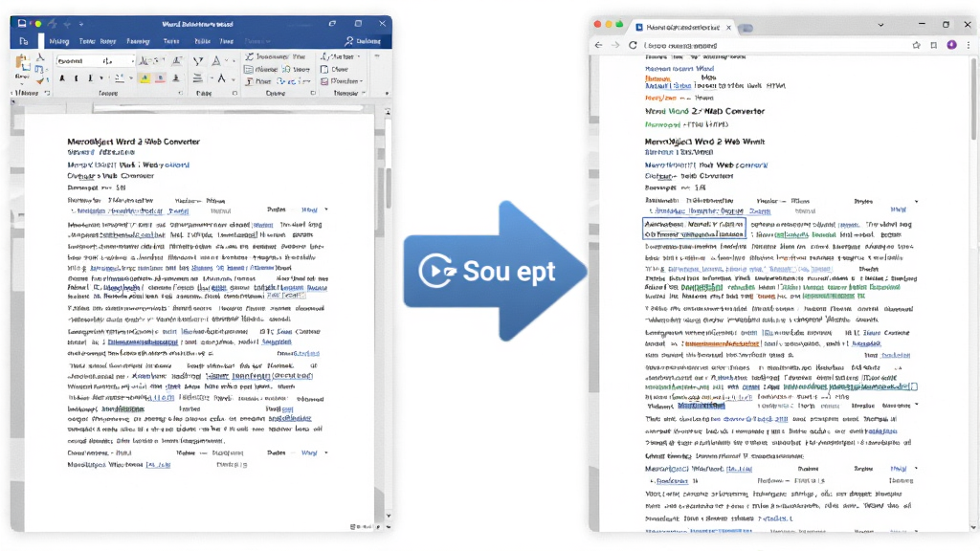Click the browser page vertical scrollbar
This screenshot has width=980, height=551.
coord(973,99)
